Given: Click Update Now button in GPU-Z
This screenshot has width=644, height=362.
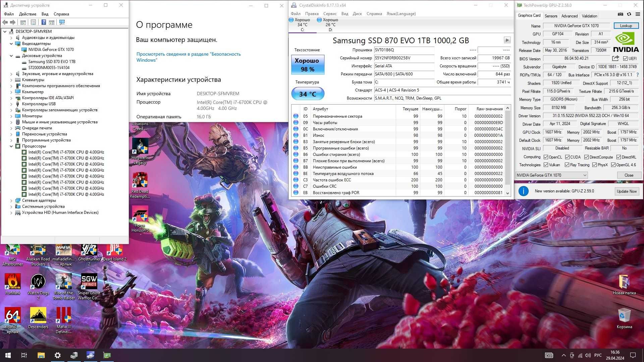Looking at the screenshot, I should 627,191.
